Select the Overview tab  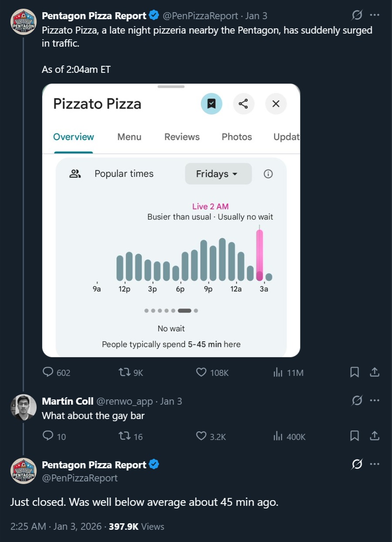point(74,137)
